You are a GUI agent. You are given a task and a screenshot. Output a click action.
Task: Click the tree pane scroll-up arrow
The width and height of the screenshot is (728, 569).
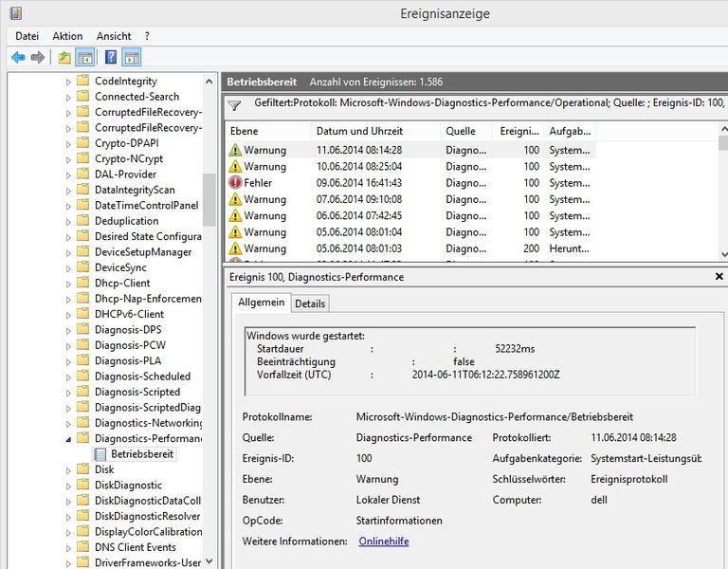pos(209,82)
